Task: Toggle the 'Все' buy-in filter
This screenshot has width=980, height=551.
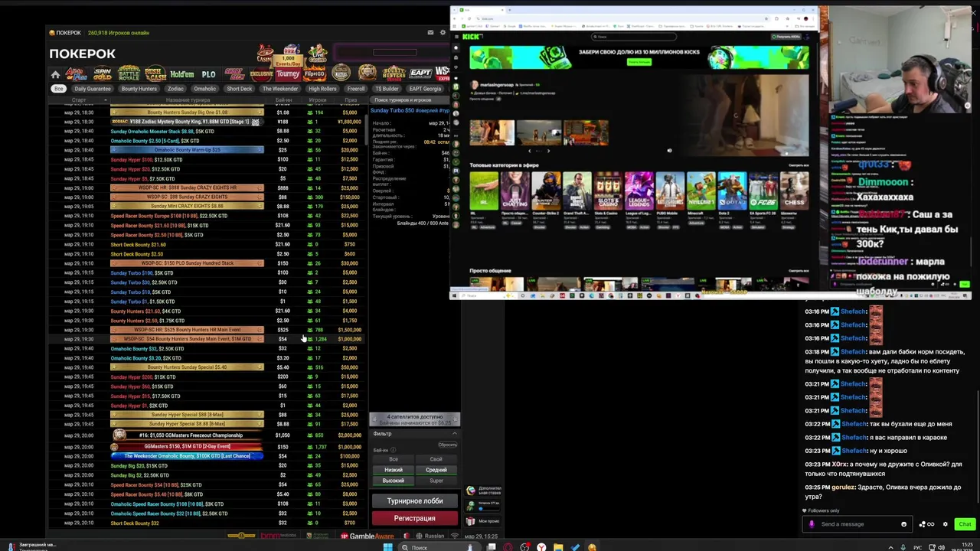Action: tap(394, 459)
